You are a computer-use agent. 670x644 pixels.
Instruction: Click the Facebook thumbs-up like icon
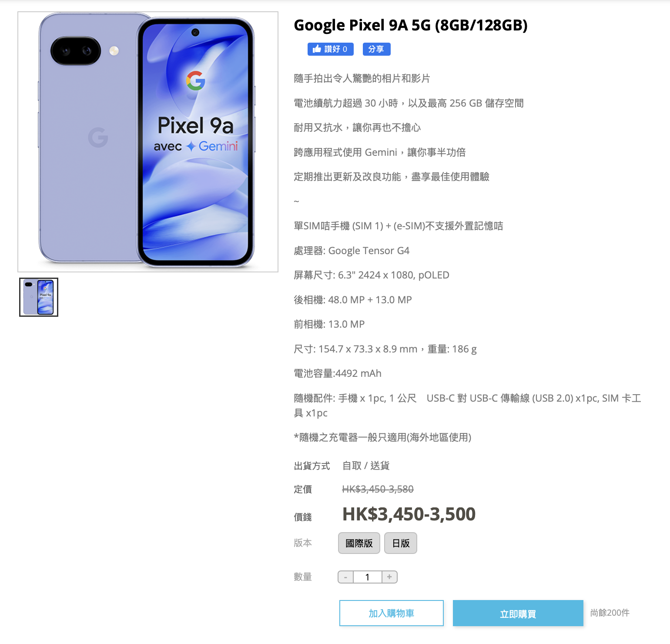click(317, 49)
